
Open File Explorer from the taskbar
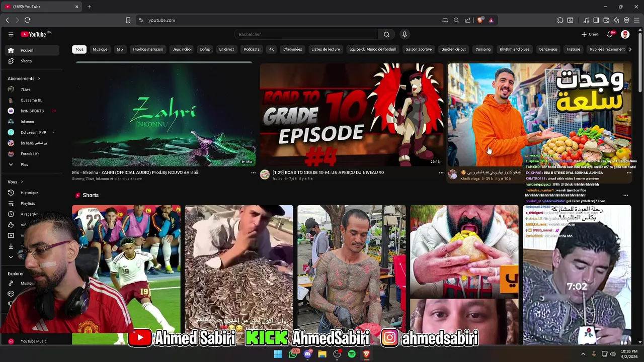click(x=322, y=354)
